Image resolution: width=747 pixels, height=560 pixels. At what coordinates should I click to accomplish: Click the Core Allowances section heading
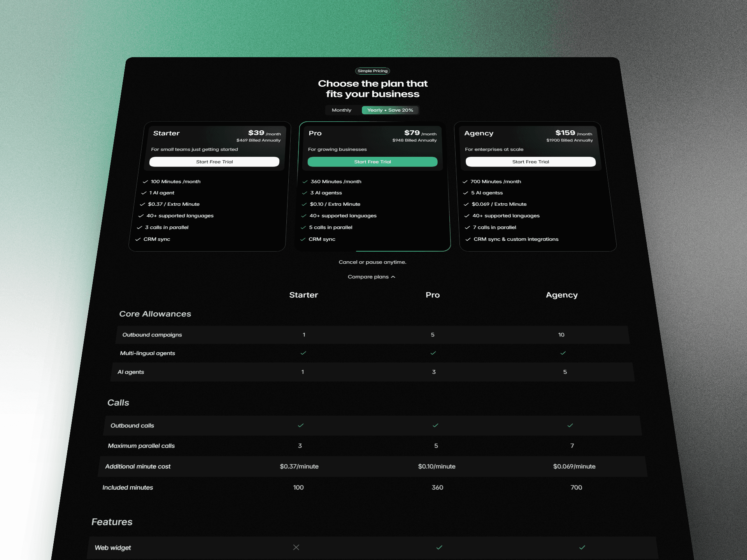coord(155,314)
